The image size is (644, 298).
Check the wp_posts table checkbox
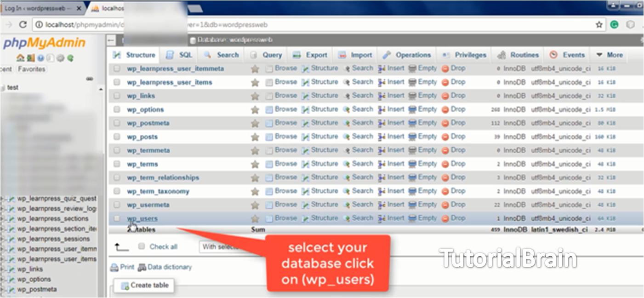pyautogui.click(x=117, y=137)
